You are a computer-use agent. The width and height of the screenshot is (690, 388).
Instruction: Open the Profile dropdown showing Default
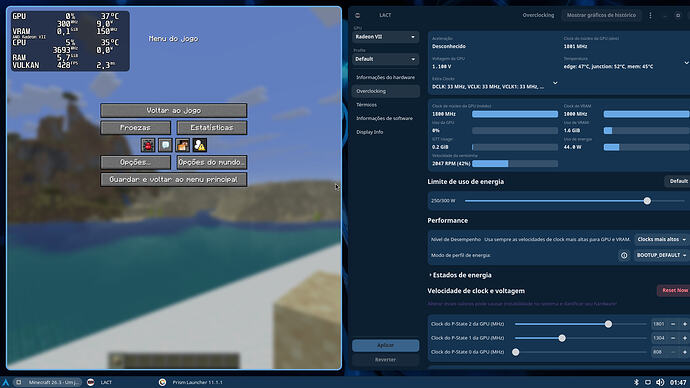point(385,59)
